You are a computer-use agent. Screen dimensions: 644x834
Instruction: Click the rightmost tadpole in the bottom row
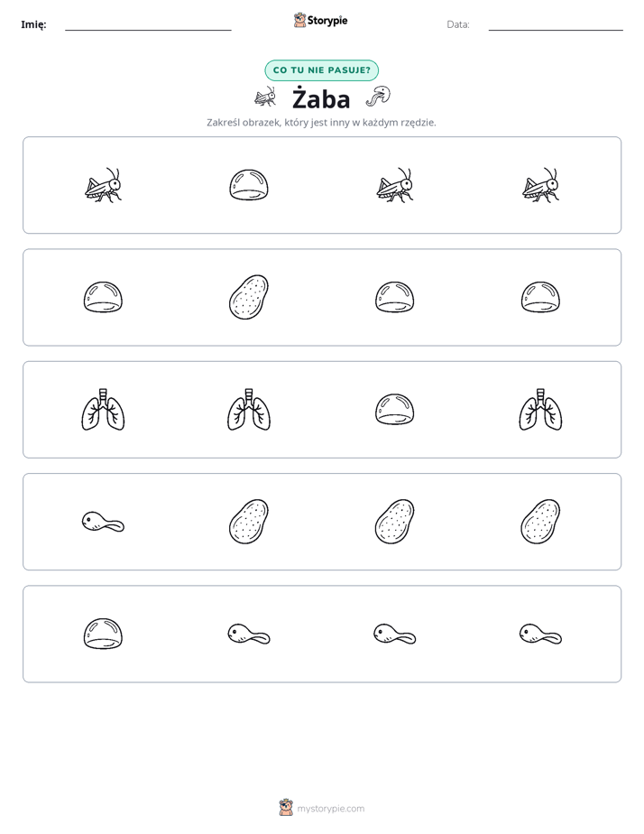540,634
